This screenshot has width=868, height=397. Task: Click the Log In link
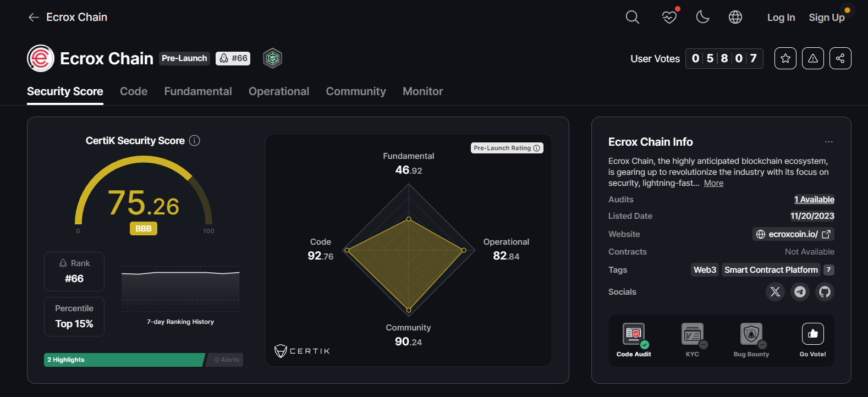click(781, 18)
